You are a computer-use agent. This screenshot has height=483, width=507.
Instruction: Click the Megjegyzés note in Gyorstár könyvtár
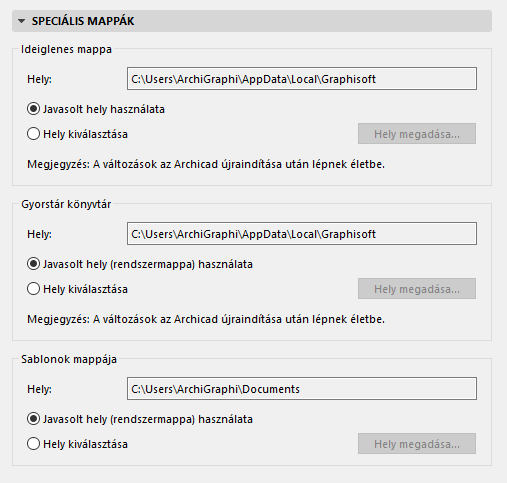click(x=206, y=319)
